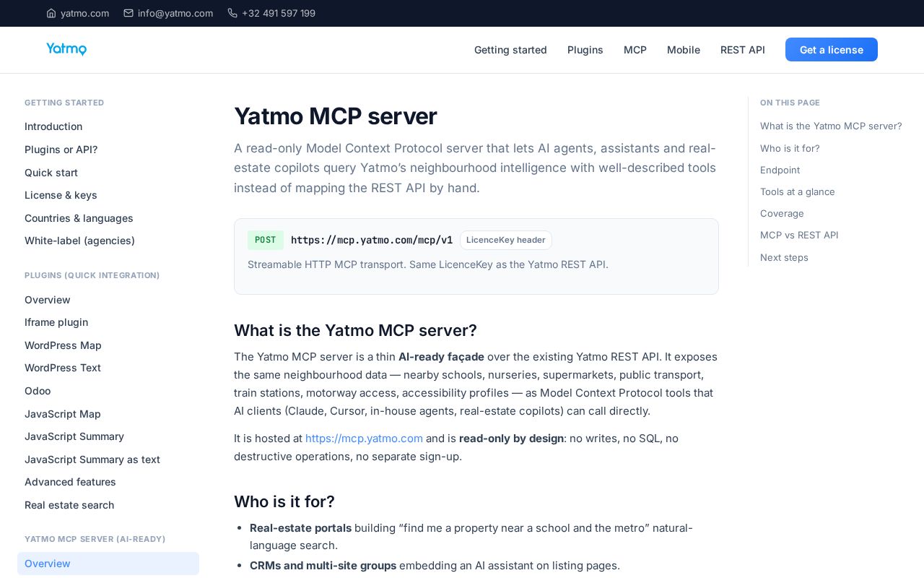
Task: Open the WordPress Text page
Action: pyautogui.click(x=63, y=368)
